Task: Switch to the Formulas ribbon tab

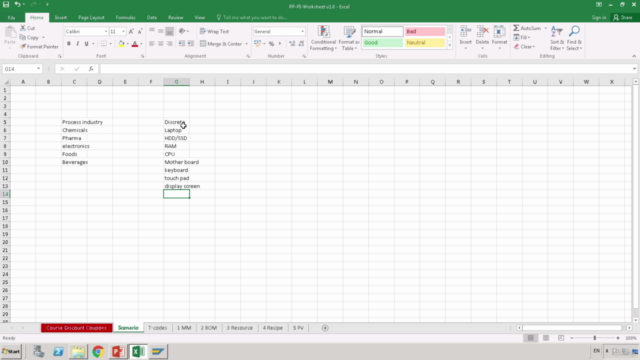Action: (125, 18)
